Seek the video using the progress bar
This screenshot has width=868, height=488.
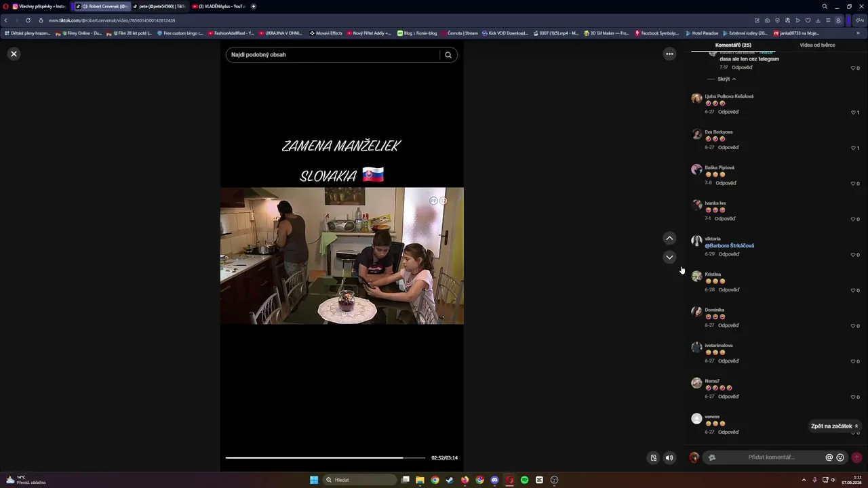tap(325, 457)
